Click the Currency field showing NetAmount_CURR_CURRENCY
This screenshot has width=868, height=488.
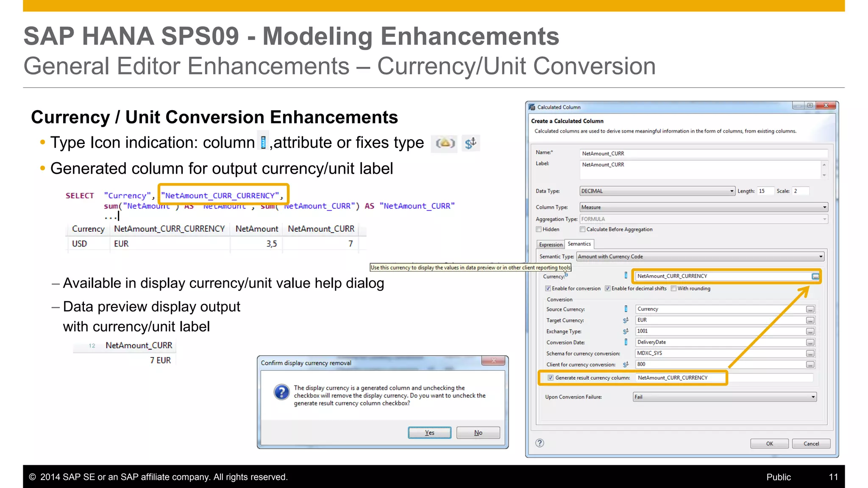(x=723, y=276)
